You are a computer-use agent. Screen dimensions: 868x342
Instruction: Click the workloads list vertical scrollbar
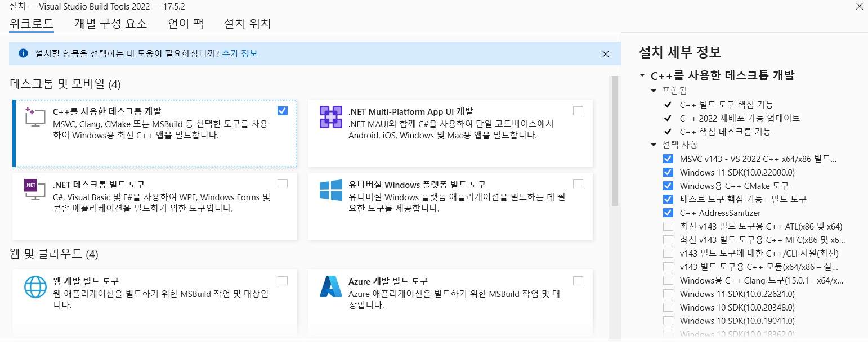point(615,142)
